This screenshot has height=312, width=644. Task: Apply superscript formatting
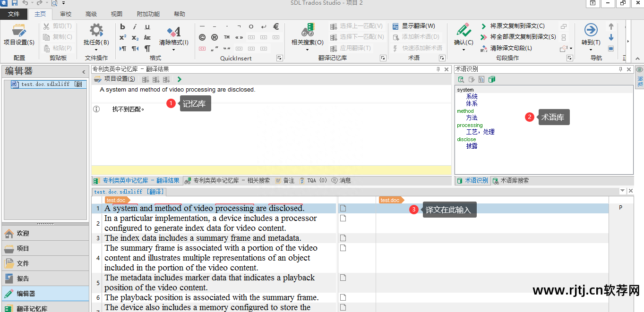tap(123, 38)
